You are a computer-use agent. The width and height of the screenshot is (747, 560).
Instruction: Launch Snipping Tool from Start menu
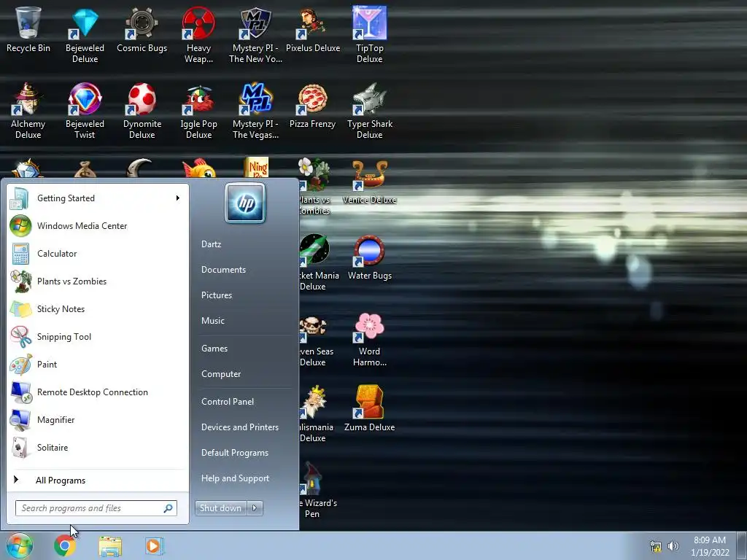point(98,337)
